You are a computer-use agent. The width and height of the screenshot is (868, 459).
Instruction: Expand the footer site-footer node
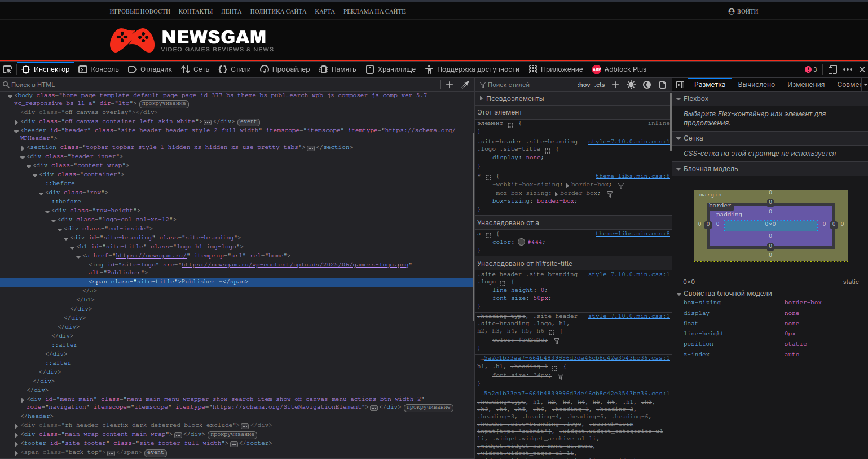click(16, 444)
